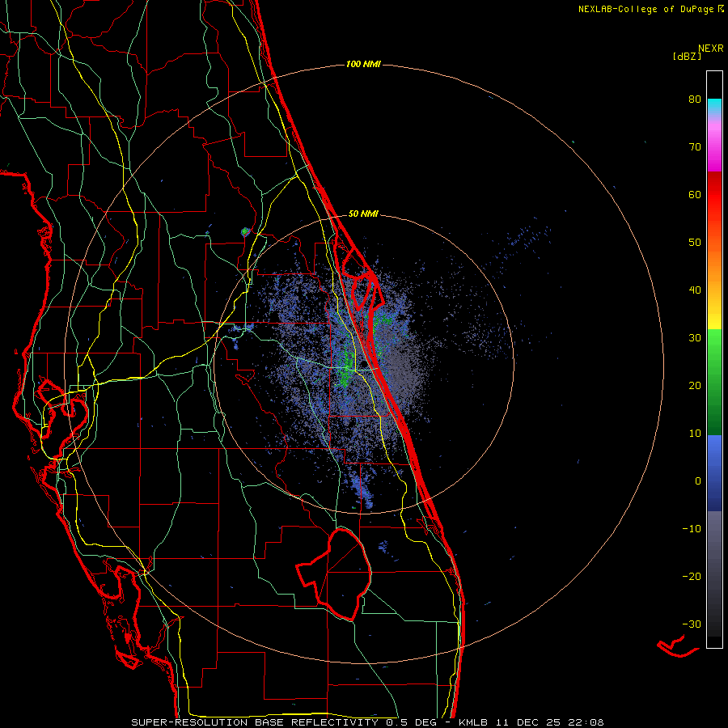
Task: Click the -10 value on dBZ scale
Action: pos(692,529)
